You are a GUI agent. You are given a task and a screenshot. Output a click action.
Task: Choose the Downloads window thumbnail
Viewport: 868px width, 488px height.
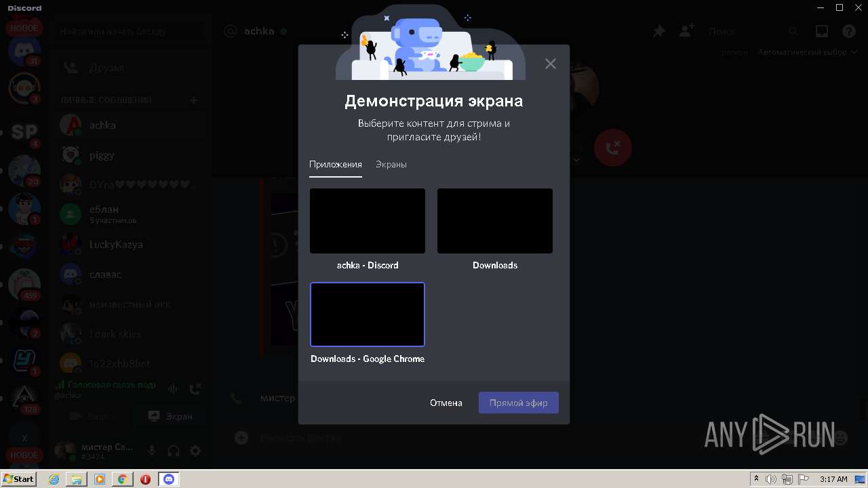495,221
